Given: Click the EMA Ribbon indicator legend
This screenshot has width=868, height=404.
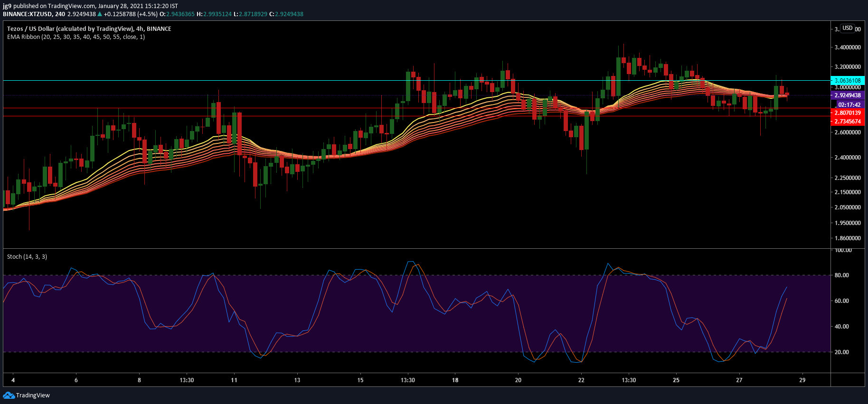Looking at the screenshot, I should (76, 37).
